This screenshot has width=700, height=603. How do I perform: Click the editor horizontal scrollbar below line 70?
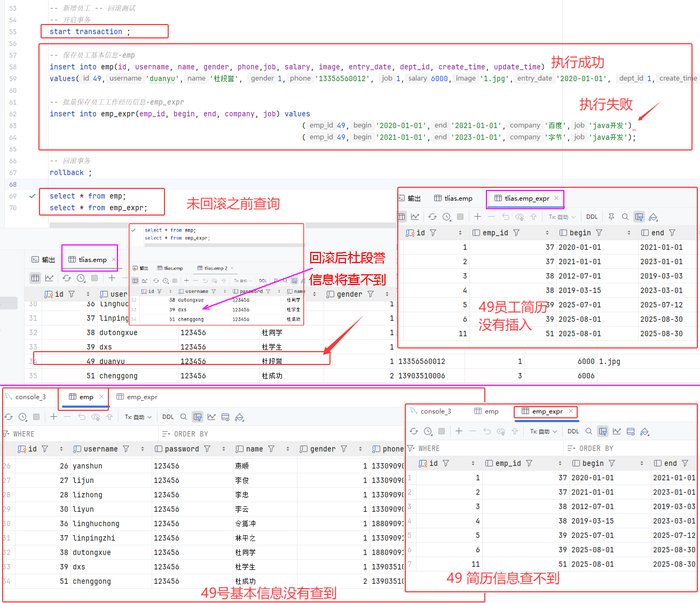point(214,225)
